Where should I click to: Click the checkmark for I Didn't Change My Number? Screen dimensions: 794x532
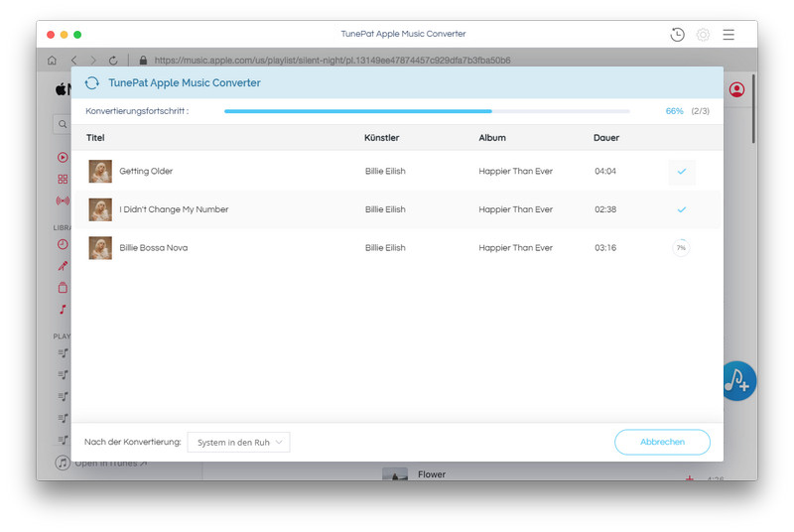[682, 209]
